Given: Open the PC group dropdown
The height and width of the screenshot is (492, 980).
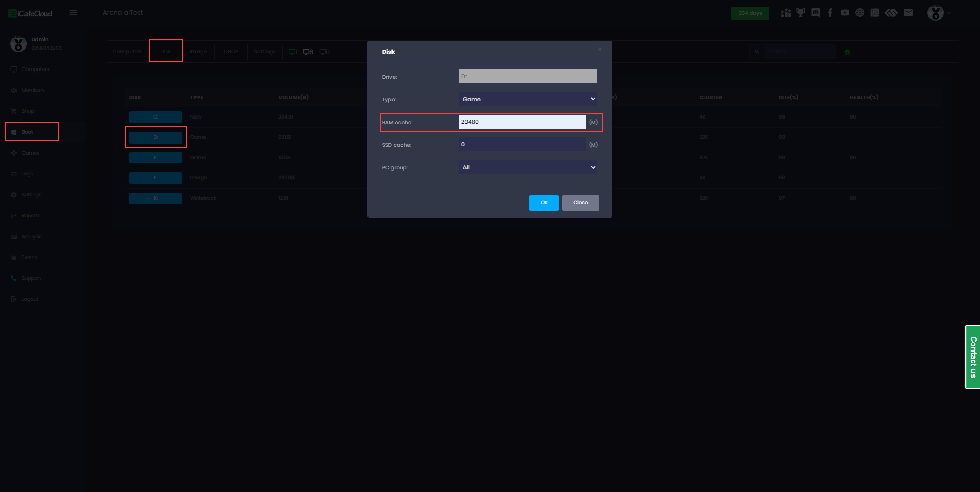Looking at the screenshot, I should [x=528, y=167].
